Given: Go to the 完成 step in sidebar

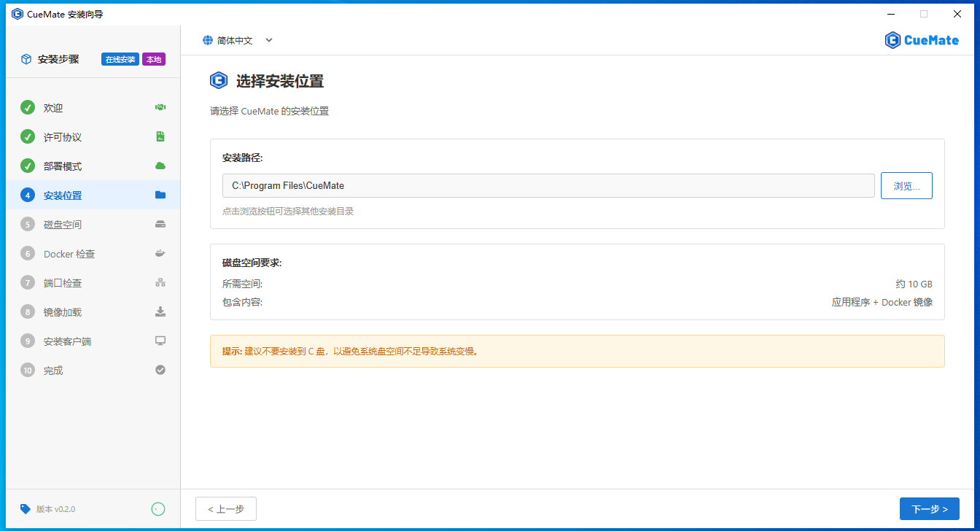Looking at the screenshot, I should (x=53, y=371).
